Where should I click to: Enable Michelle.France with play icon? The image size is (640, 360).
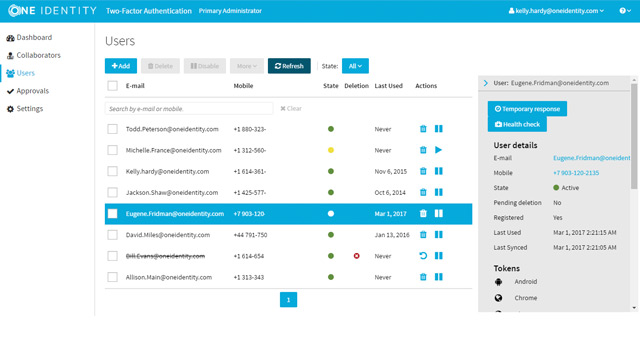438,150
